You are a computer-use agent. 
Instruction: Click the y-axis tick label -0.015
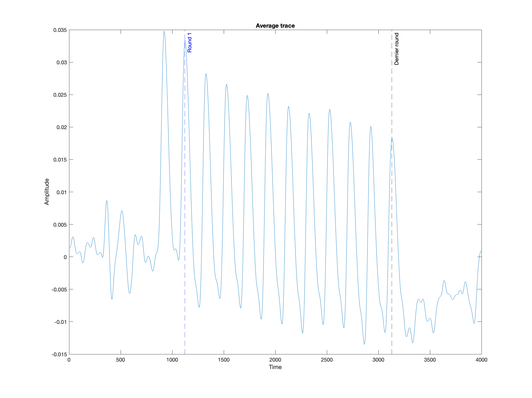coord(59,354)
